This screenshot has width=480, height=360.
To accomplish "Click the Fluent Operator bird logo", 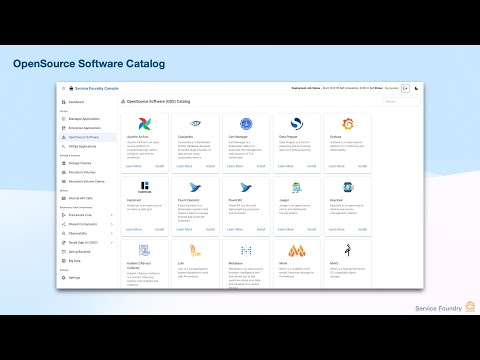I will pos(195,187).
